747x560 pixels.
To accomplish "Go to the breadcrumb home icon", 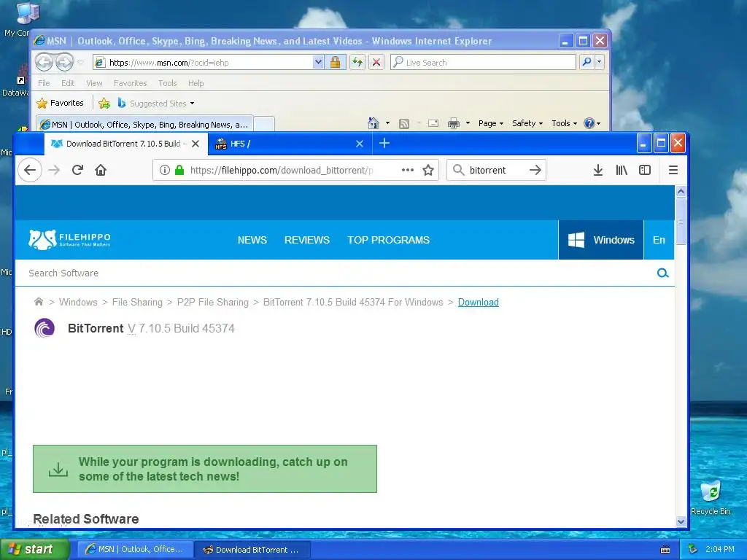I will coord(39,301).
